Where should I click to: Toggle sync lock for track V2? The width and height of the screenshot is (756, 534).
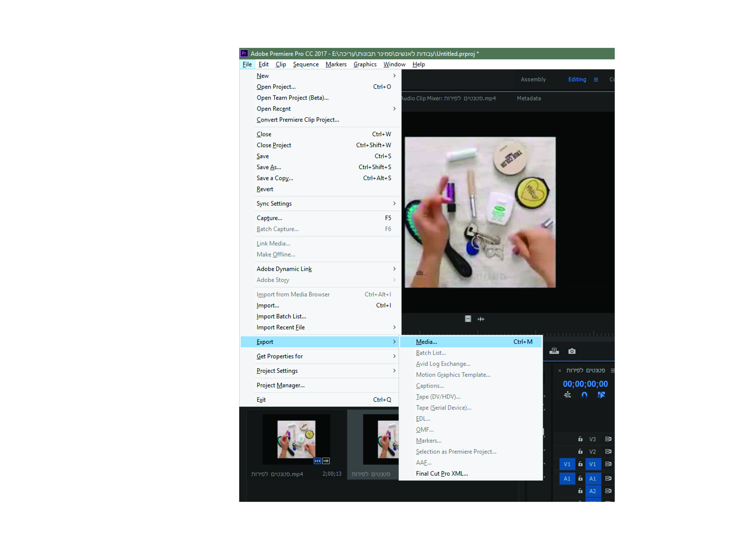(x=608, y=451)
